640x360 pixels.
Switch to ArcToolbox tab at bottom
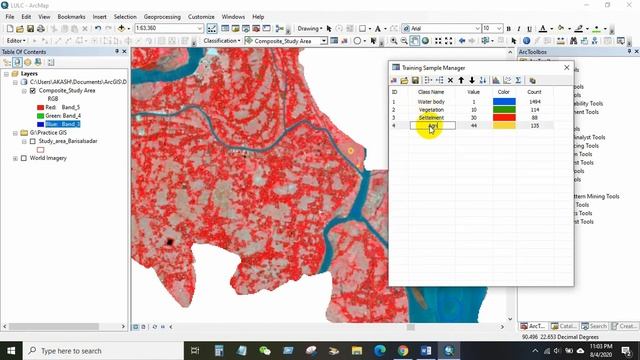533,326
